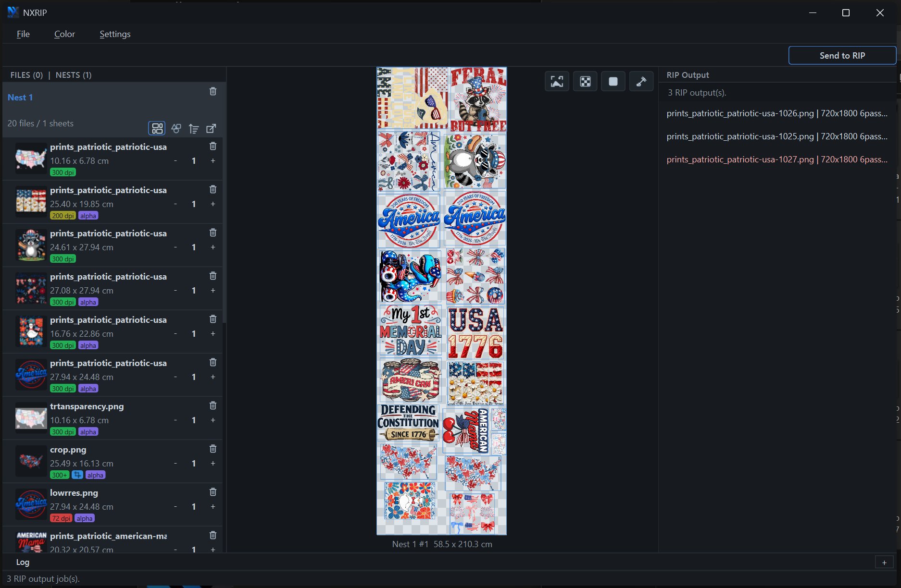Screen dimensions: 901x588
Task: Click the 'Nest 1 #1 58.5 x 210.3 cm' caption
Action: [x=442, y=544]
